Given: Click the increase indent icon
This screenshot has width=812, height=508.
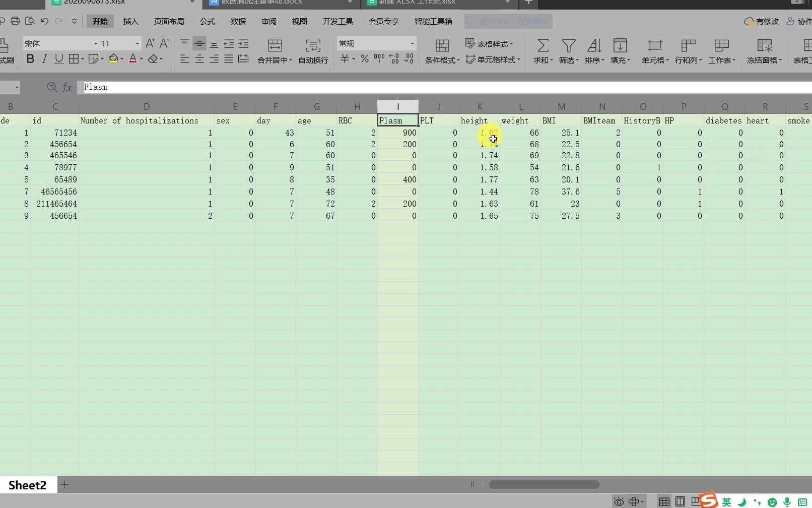Looking at the screenshot, I should coord(243,43).
